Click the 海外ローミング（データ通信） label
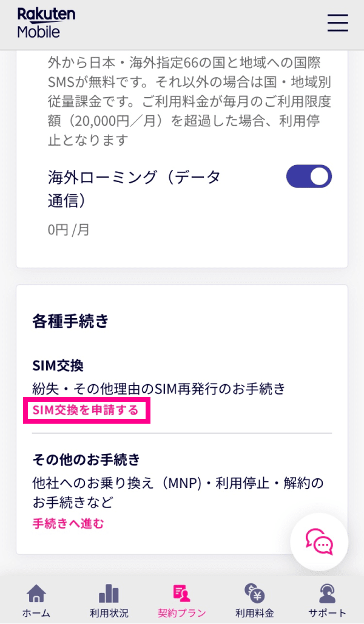This screenshot has width=364, height=624. [134, 189]
